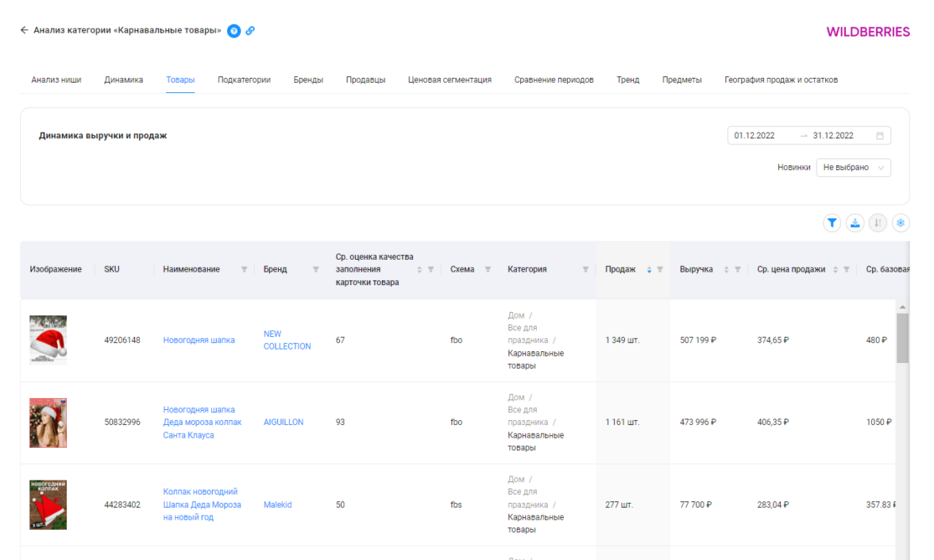Open the Ценовая сегментация tab

point(450,79)
